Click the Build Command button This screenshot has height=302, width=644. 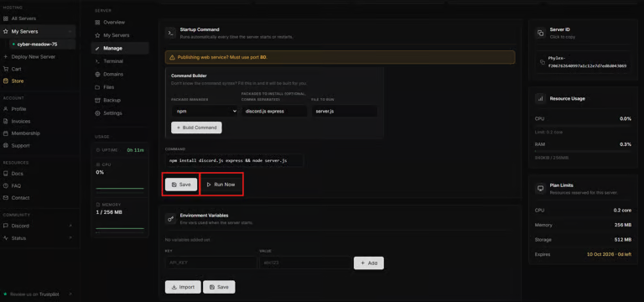click(196, 128)
